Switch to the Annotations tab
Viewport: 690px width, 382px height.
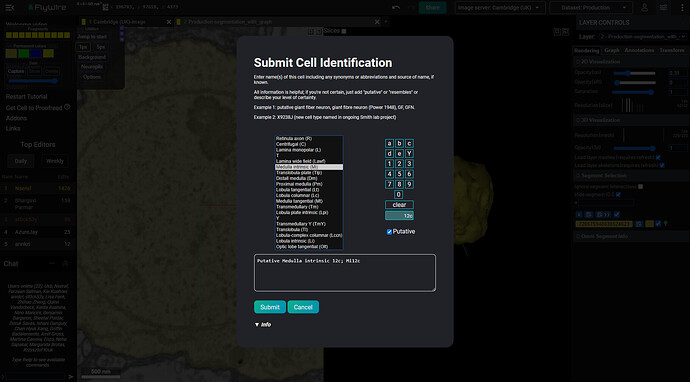coord(639,50)
